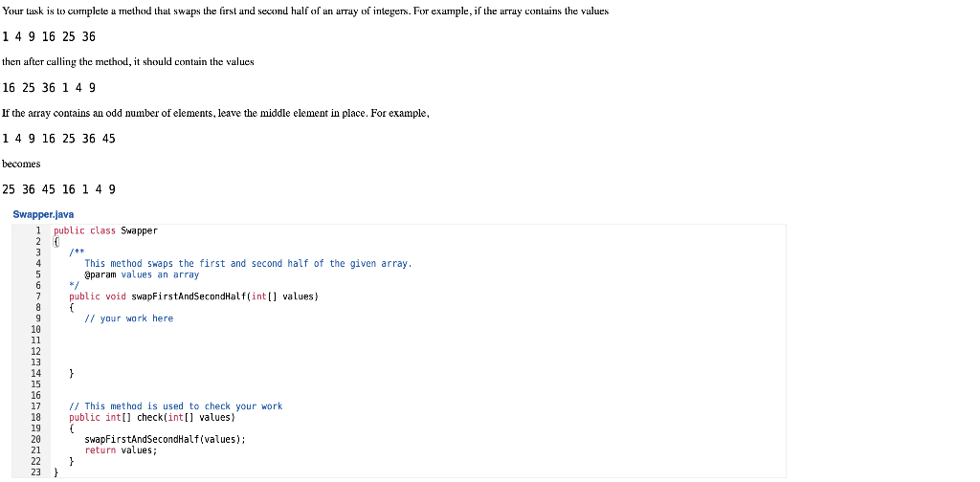Click the result values '16 25 36 1 4 9'
980x482 pixels.
(x=49, y=87)
